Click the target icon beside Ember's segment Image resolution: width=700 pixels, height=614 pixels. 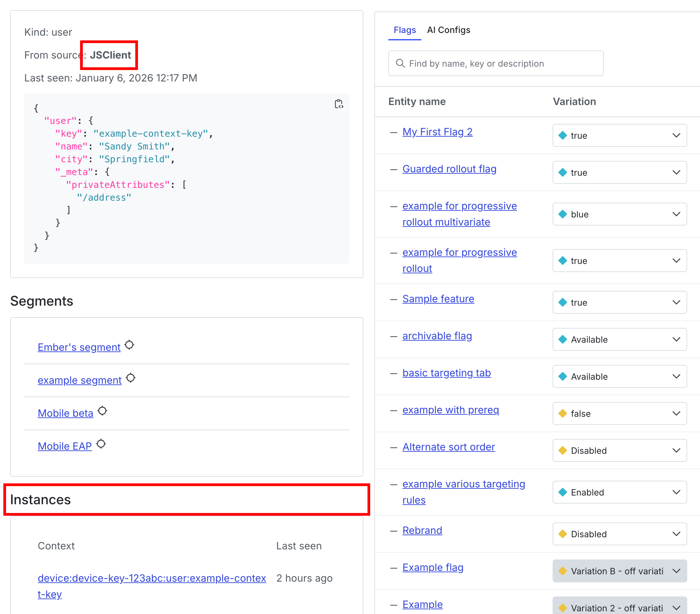pyautogui.click(x=130, y=345)
